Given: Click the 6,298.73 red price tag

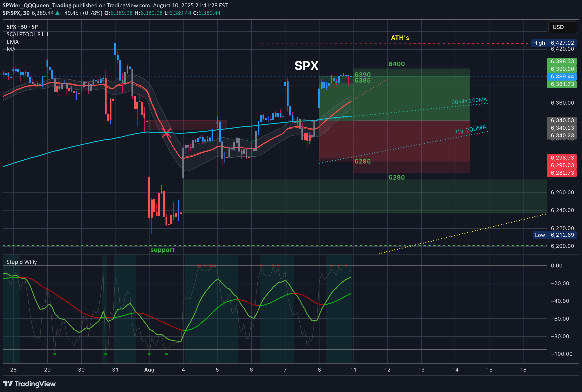Looking at the screenshot, I should coord(562,158).
